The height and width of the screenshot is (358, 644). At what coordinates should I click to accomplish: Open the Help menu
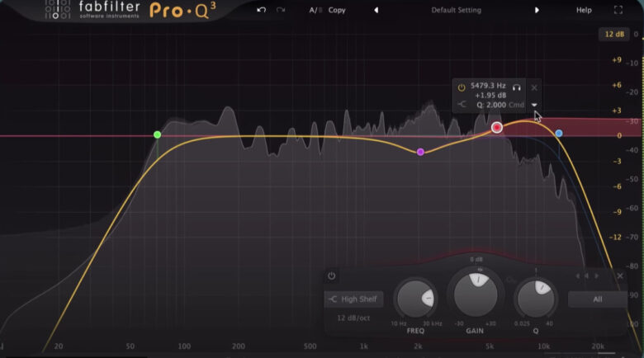point(584,10)
